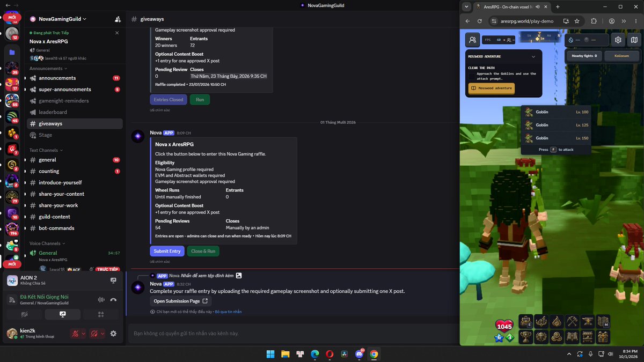The image size is (644, 362).
Task: Open the Chrome tab search dropdown
Action: pyautogui.click(x=466, y=6)
